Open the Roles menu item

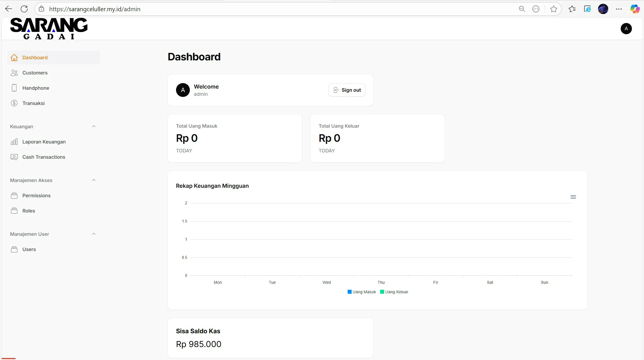click(29, 211)
